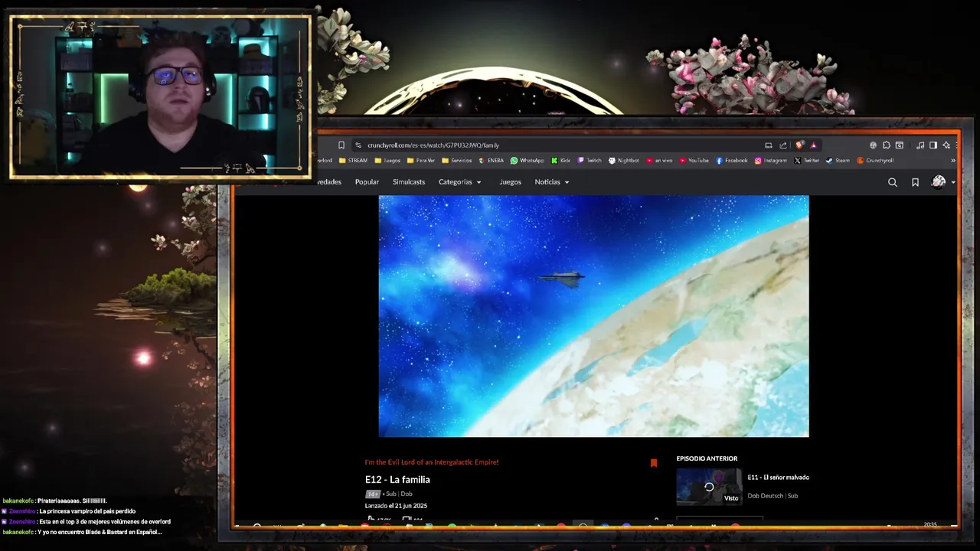Open Juegos in the Crunchyroll navigation
980x551 pixels.
pos(510,182)
